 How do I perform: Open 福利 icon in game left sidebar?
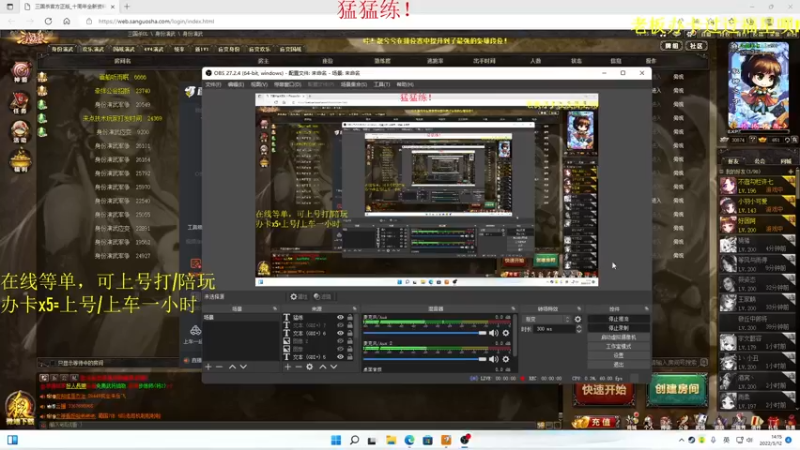click(x=20, y=161)
